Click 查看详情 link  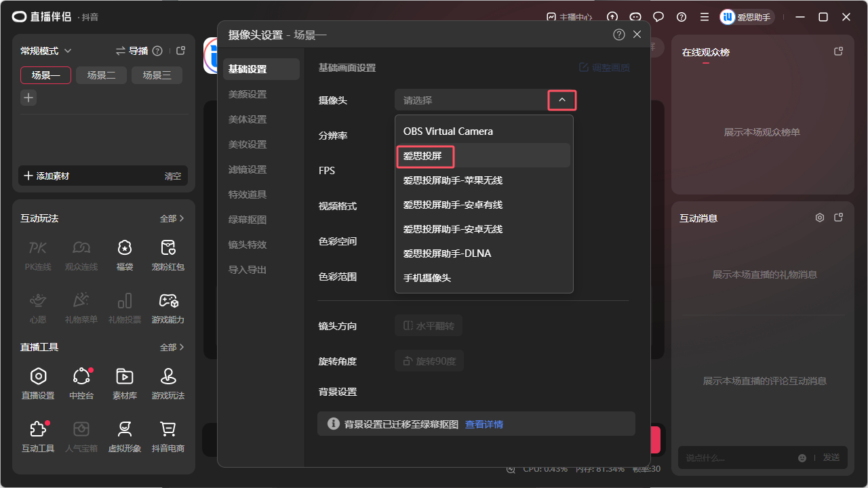click(x=484, y=424)
